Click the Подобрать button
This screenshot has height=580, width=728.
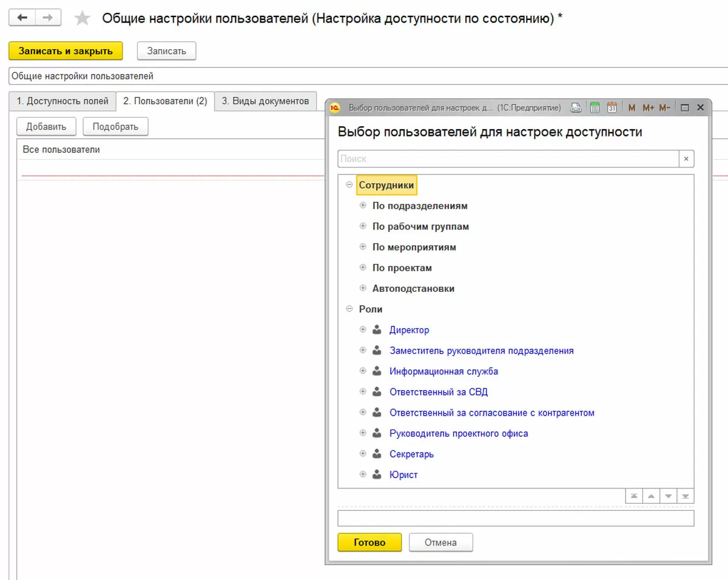click(115, 127)
